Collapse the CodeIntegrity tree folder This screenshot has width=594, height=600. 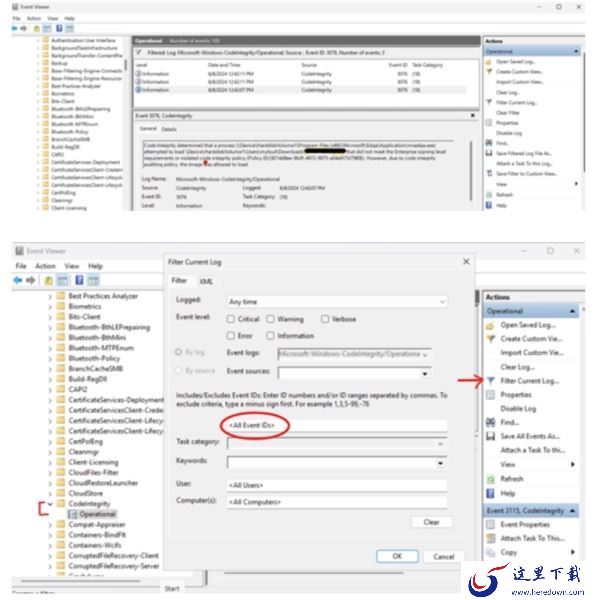click(x=50, y=504)
